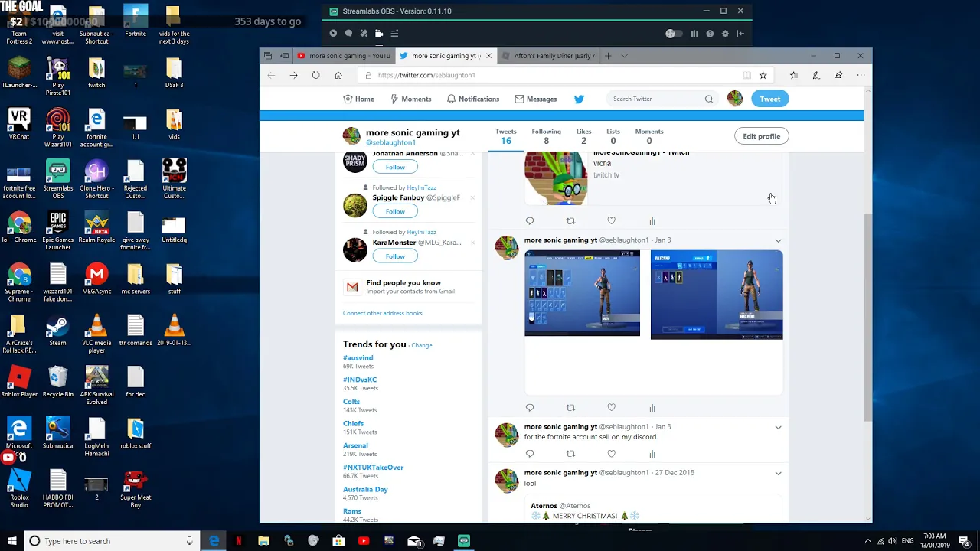Expand options chevron on Fortnite images tweet
This screenshot has height=551, width=980.
pos(778,240)
